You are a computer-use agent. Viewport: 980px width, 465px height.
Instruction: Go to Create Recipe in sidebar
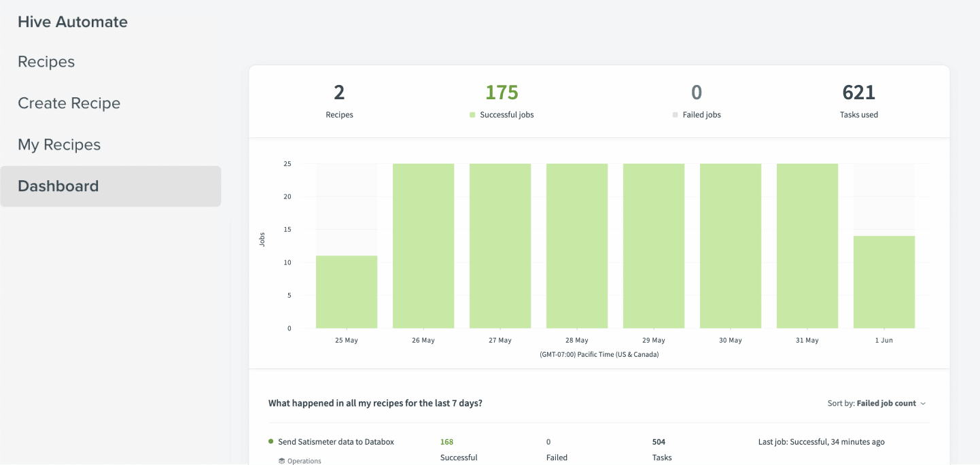pos(69,103)
